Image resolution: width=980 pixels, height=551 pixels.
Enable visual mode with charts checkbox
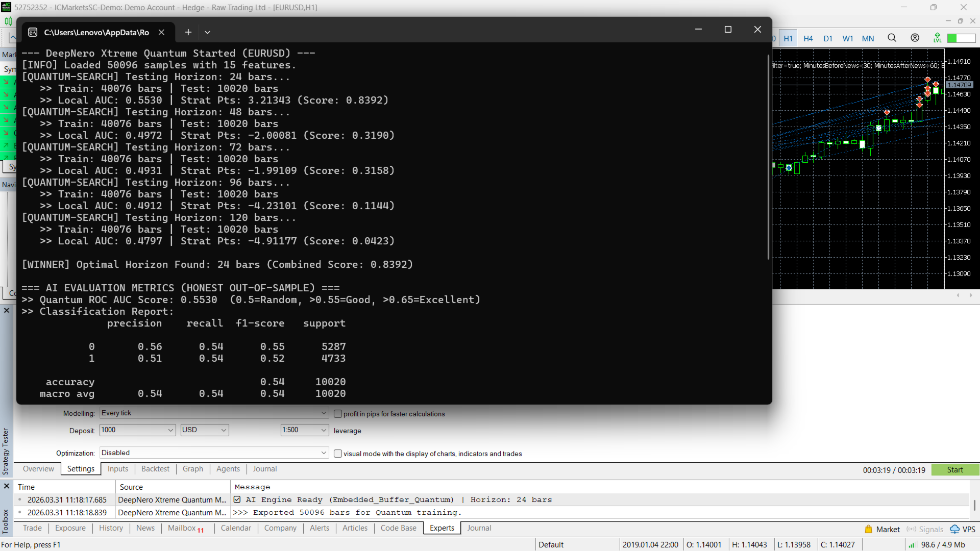pyautogui.click(x=338, y=454)
